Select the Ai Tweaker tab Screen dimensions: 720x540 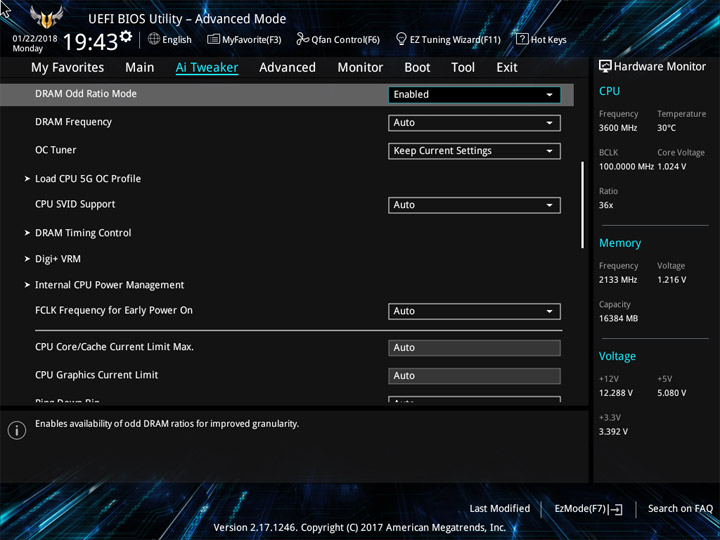(207, 68)
